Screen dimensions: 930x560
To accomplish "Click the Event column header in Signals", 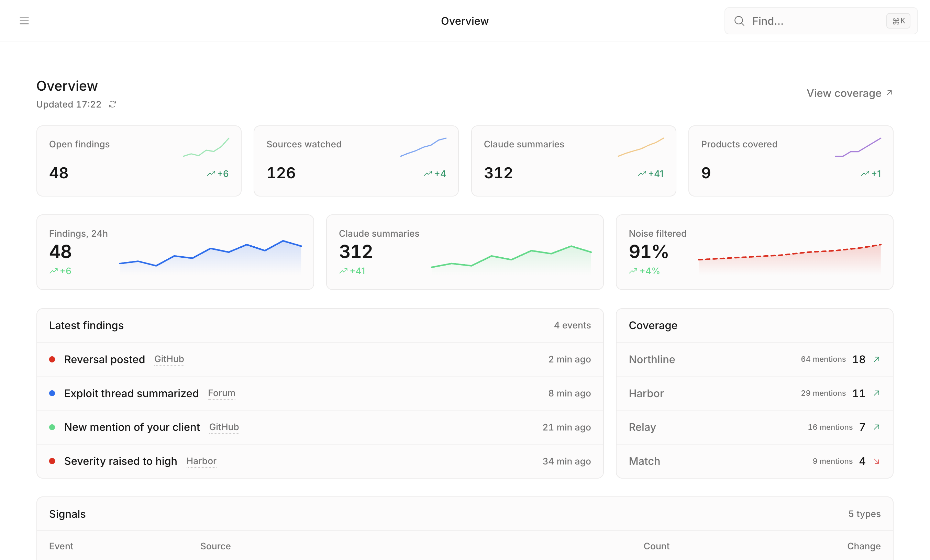I will [61, 546].
